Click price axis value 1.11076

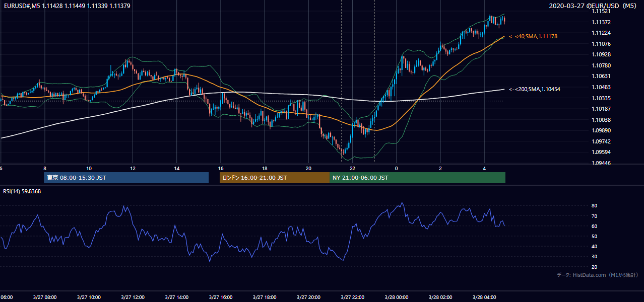click(x=601, y=44)
